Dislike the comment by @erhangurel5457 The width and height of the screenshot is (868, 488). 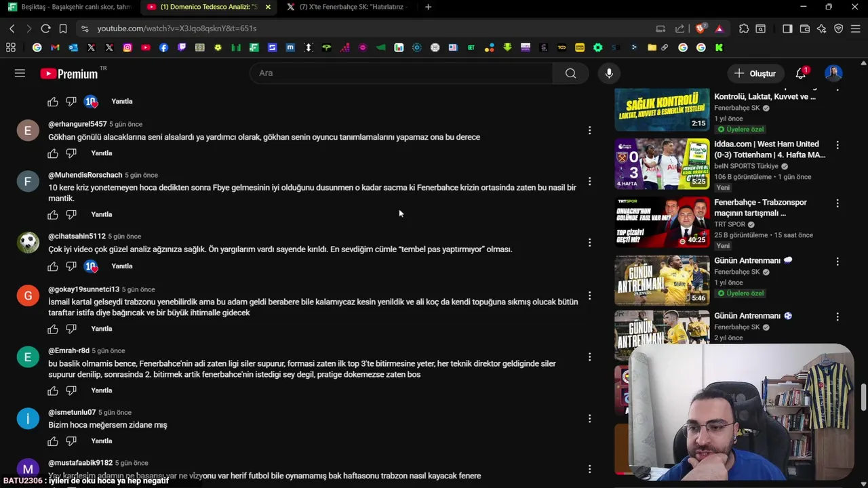pyautogui.click(x=71, y=153)
